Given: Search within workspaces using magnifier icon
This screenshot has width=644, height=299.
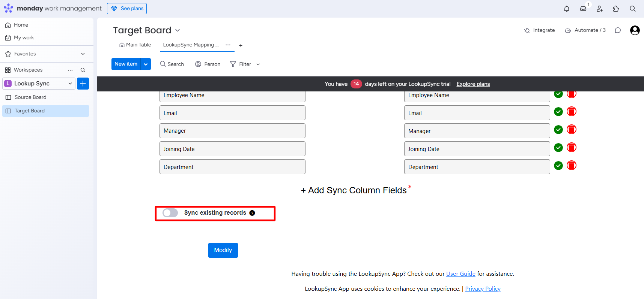Looking at the screenshot, I should click(83, 70).
